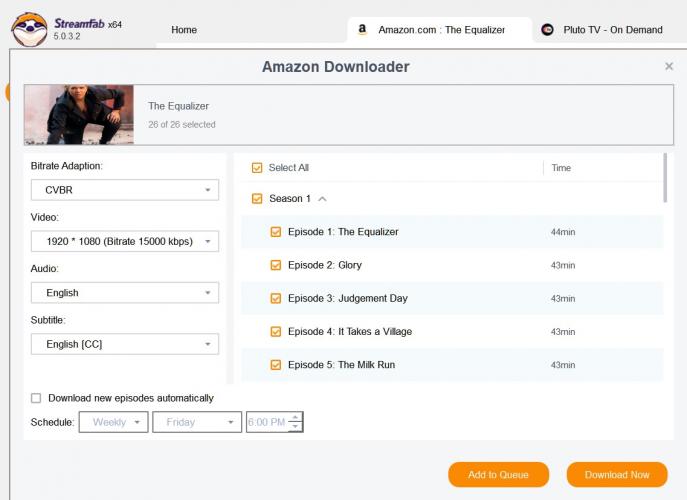Open the Bitrate Adaption CVBR dropdown
687x500 pixels.
pyautogui.click(x=125, y=190)
